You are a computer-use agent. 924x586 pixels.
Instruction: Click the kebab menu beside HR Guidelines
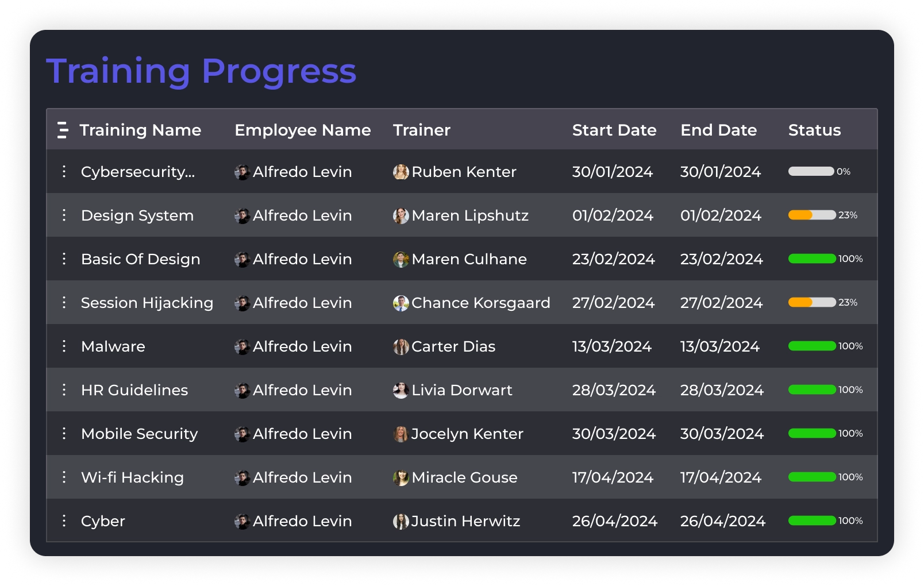point(64,390)
